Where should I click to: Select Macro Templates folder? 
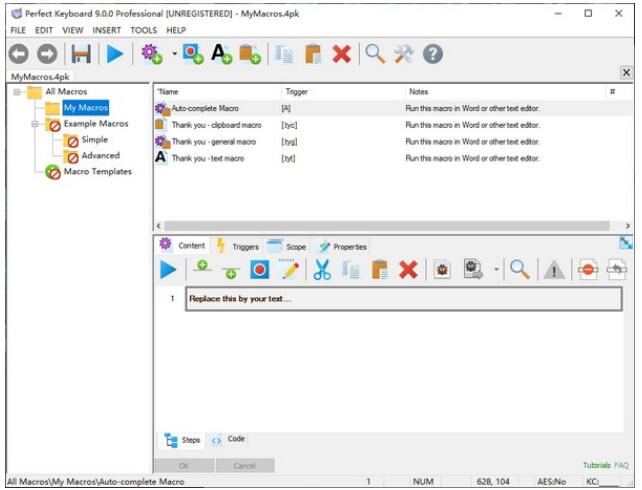[x=98, y=172]
